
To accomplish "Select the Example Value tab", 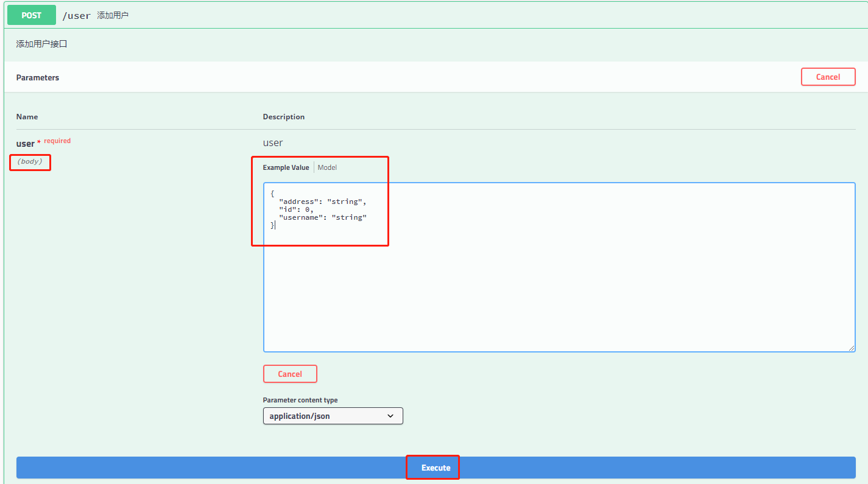I will tap(286, 167).
